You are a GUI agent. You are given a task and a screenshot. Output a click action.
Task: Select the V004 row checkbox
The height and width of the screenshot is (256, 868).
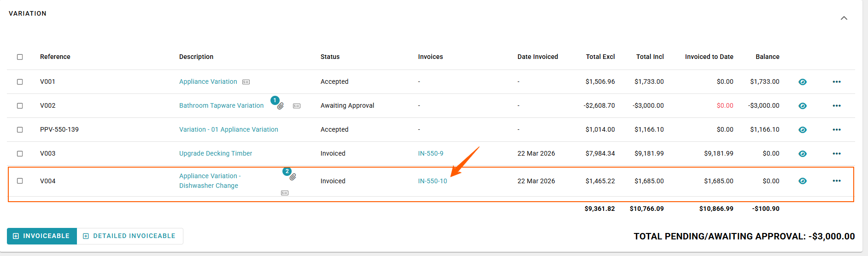coord(20,181)
